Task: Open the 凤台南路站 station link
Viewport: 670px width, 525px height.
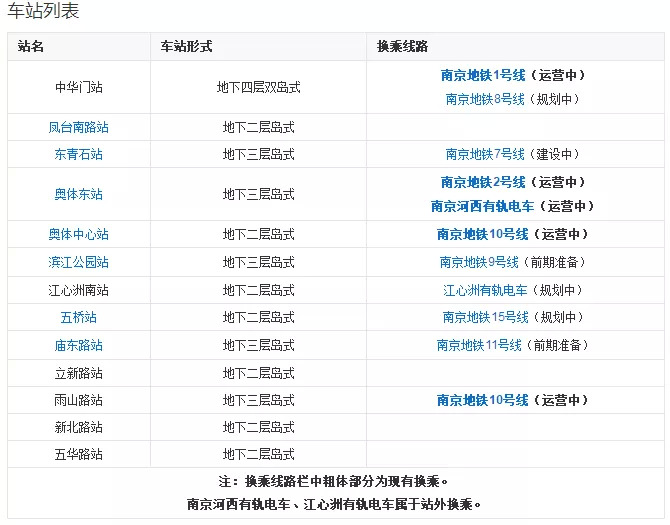Action: click(x=79, y=127)
